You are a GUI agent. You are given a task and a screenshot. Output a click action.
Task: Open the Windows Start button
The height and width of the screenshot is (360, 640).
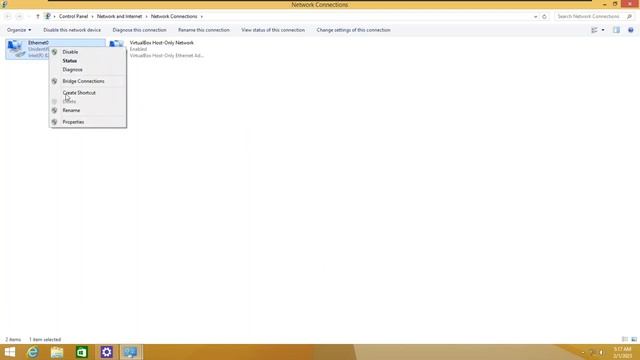[10, 352]
